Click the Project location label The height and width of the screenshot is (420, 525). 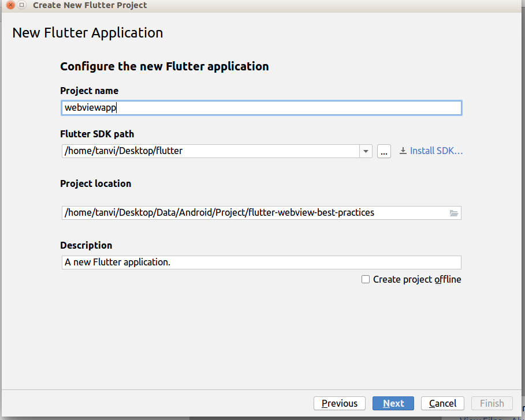pos(96,183)
